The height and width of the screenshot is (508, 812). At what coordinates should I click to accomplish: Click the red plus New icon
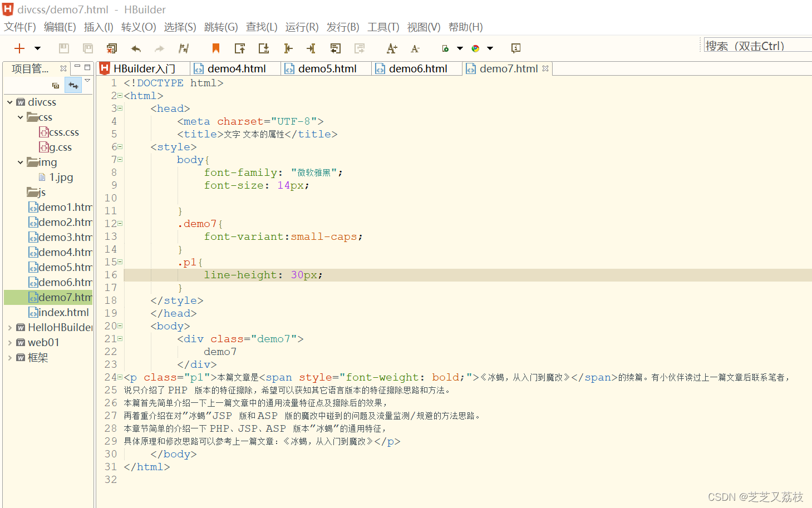point(19,48)
